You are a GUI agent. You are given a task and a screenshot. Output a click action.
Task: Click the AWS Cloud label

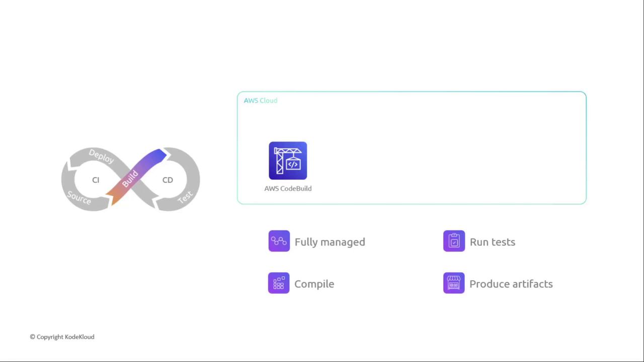pos(261,101)
